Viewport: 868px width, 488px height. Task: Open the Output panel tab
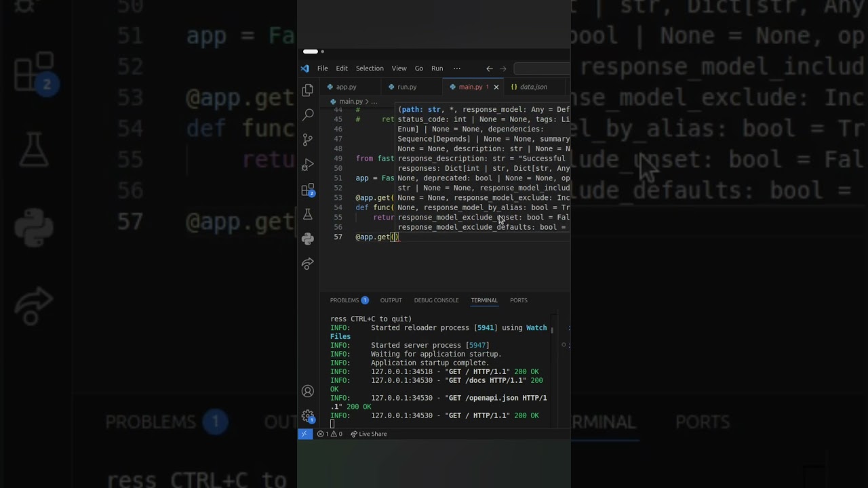pos(391,300)
